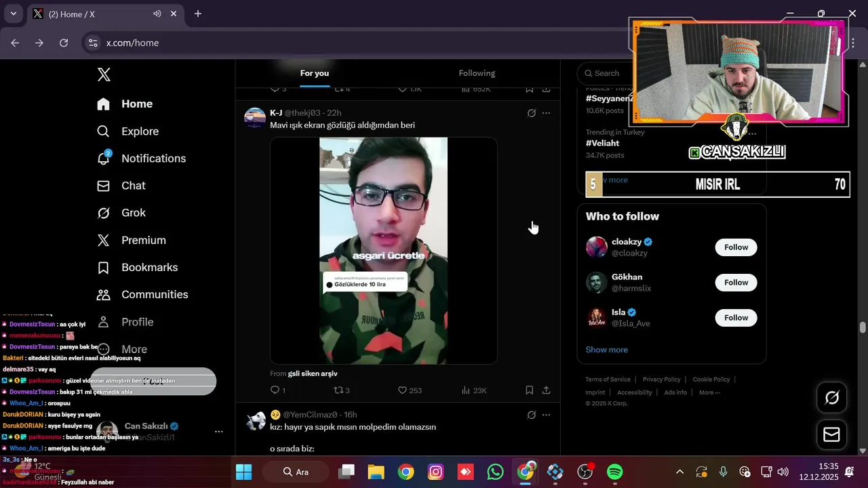The image size is (868, 488).
Task: Click the X logo in the sidebar
Action: point(104,75)
